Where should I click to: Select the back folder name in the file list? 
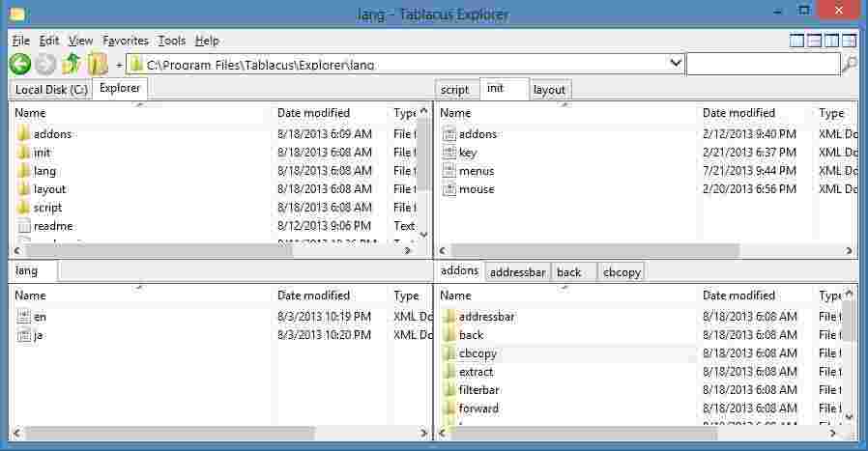(472, 335)
